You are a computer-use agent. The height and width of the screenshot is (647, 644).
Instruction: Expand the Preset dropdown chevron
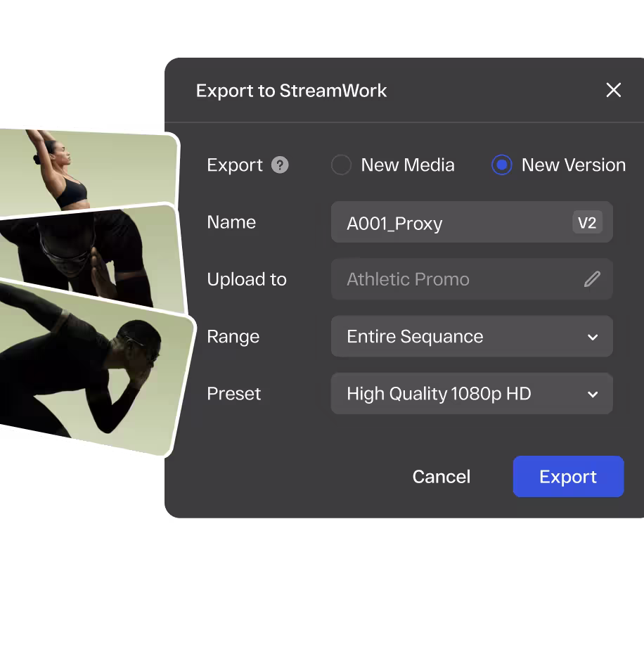coord(593,395)
